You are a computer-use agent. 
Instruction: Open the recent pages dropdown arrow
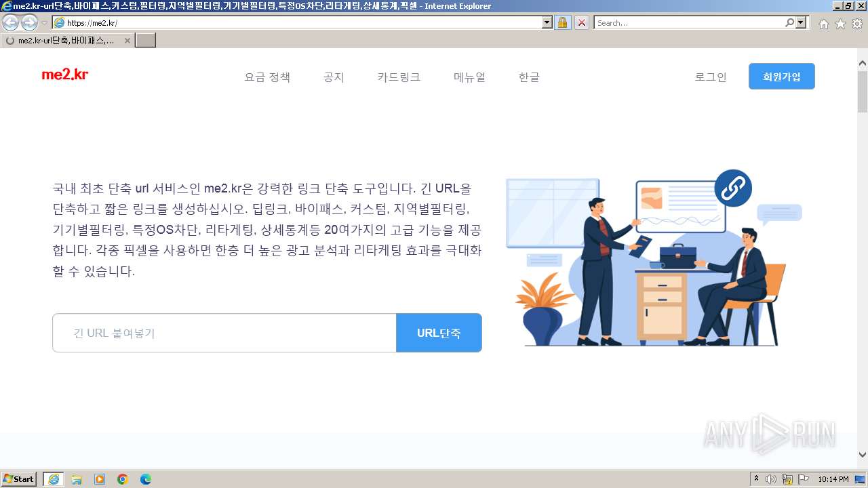[x=44, y=23]
